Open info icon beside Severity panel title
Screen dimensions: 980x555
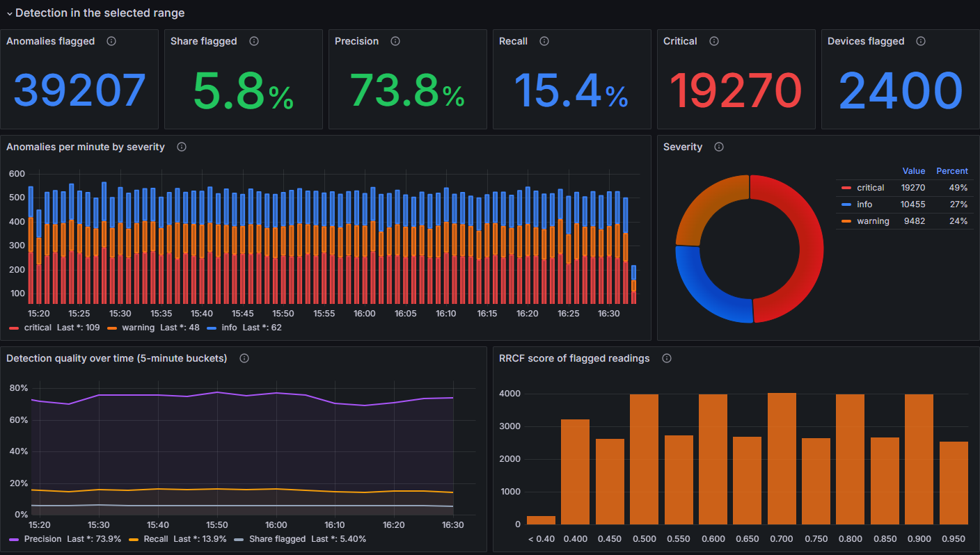pyautogui.click(x=719, y=147)
